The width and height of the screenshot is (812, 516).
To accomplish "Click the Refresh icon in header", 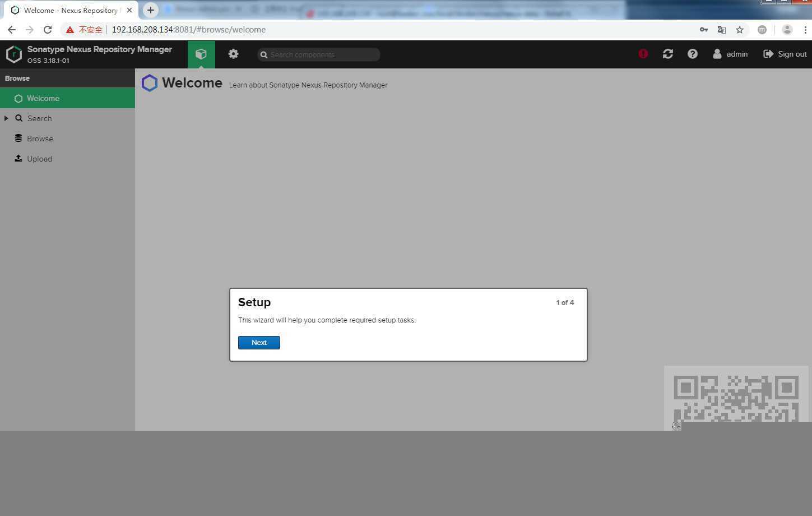I will [668, 54].
